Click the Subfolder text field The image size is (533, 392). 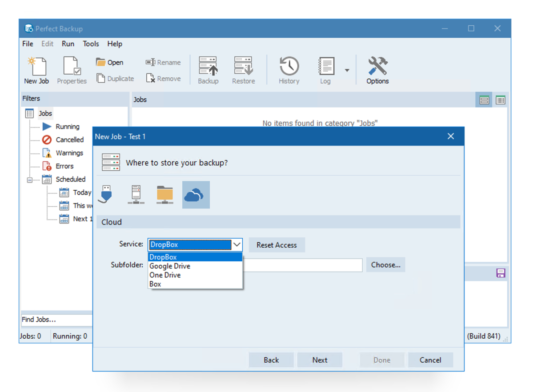point(303,265)
